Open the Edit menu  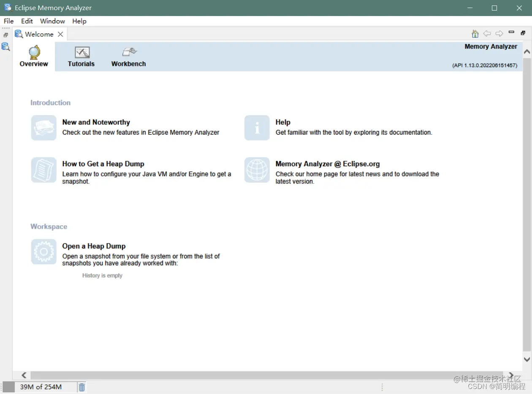pos(27,21)
